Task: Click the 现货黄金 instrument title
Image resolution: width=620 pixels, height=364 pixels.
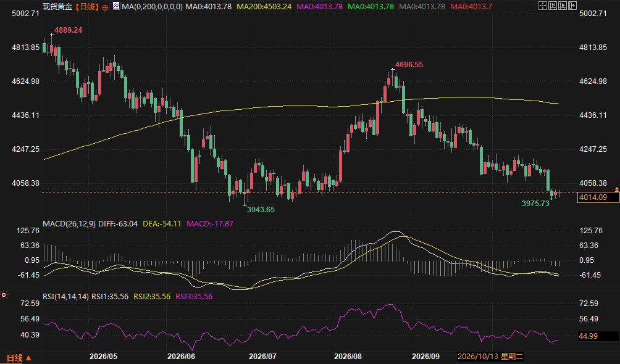Action: (x=57, y=7)
